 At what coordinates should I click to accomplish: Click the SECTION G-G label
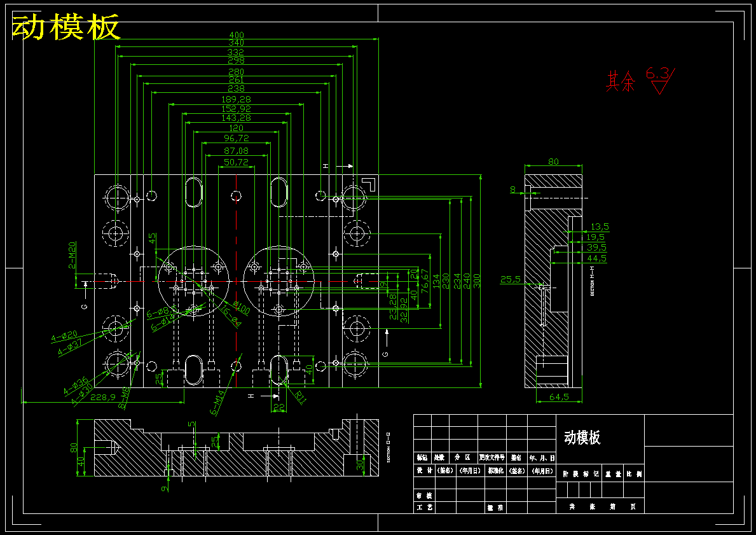[x=388, y=448]
